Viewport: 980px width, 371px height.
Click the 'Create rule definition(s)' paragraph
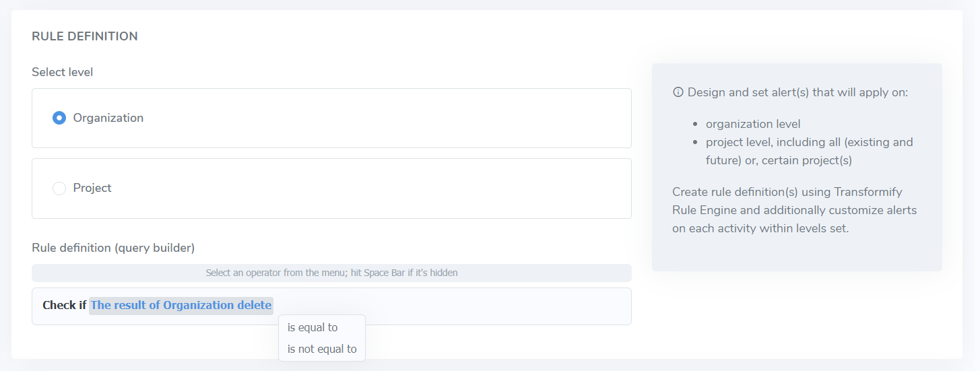pyautogui.click(x=795, y=210)
